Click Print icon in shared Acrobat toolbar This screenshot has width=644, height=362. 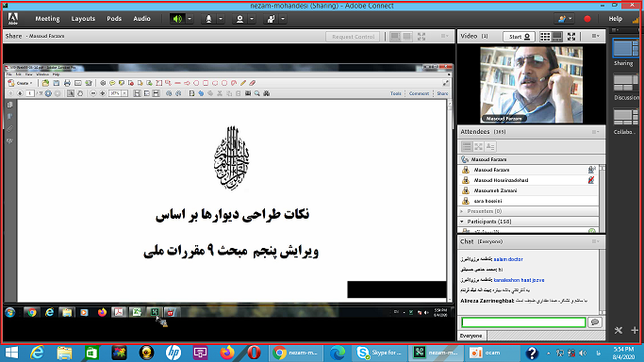(67, 83)
